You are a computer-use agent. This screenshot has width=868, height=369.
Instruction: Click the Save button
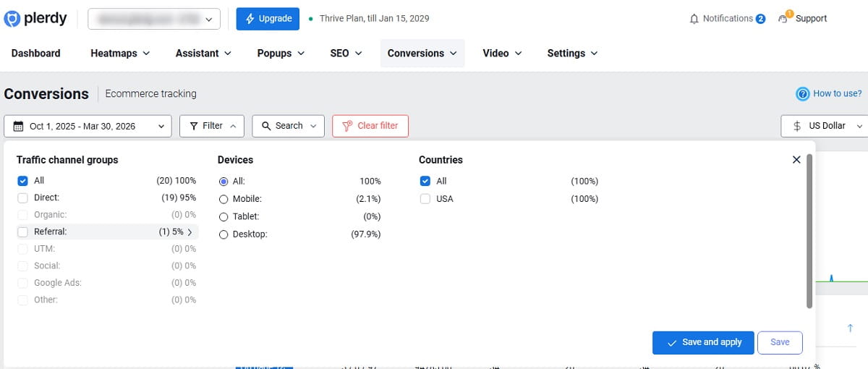(x=780, y=342)
